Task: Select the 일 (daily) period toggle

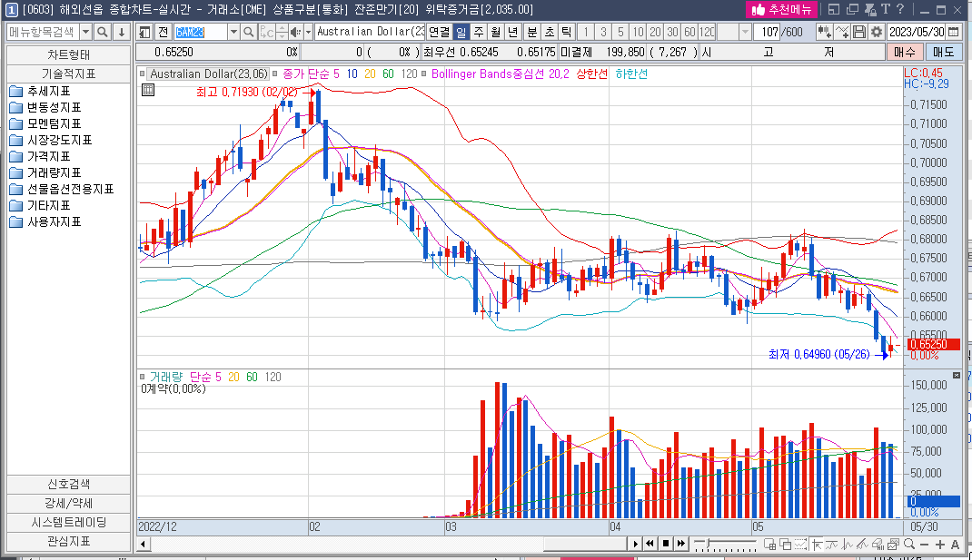Action: [x=461, y=32]
